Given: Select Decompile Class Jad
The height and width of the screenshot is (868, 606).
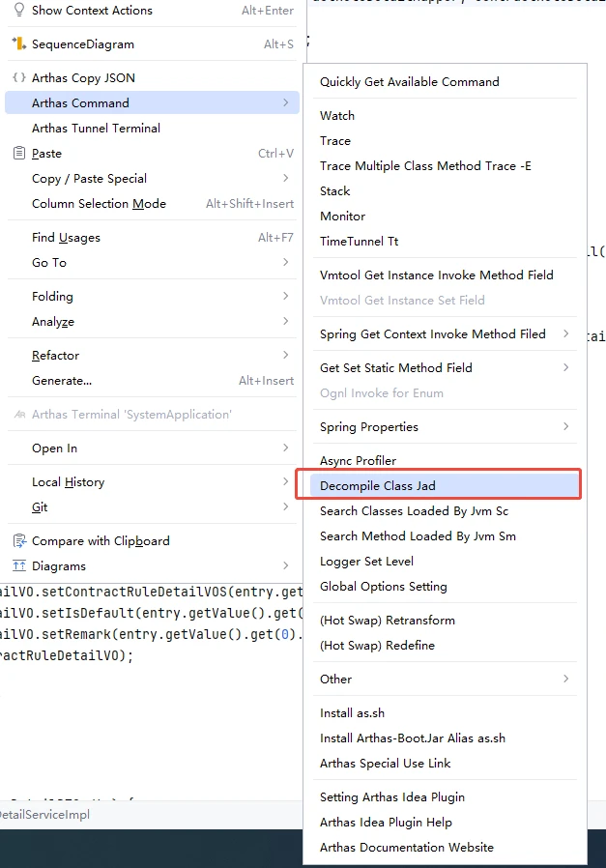Looking at the screenshot, I should click(x=385, y=486).
